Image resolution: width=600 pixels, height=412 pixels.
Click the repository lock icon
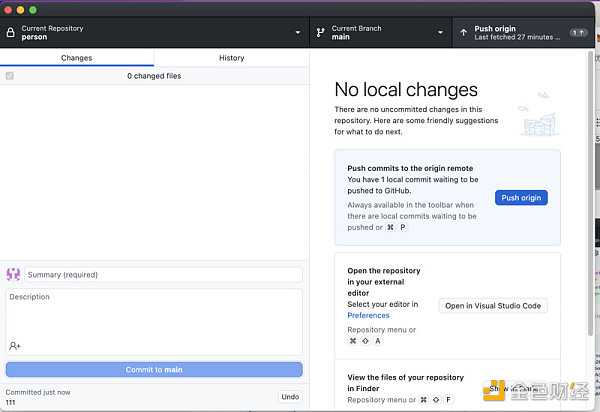point(11,33)
